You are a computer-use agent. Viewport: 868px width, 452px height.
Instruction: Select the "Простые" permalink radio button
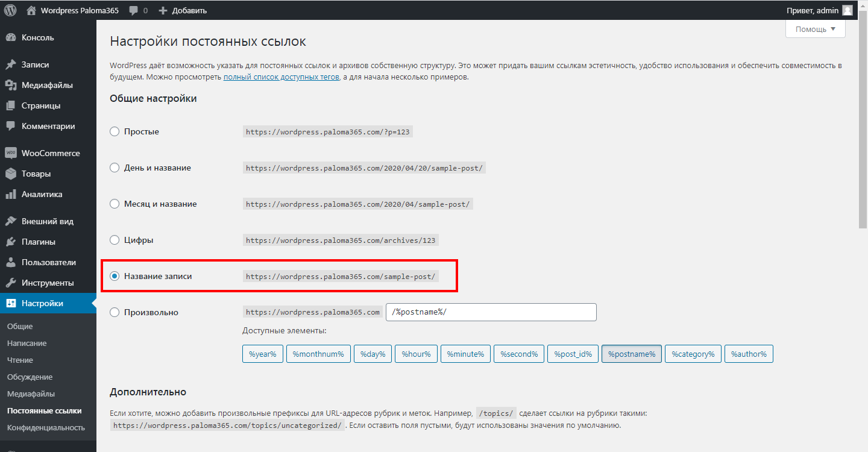(x=115, y=131)
